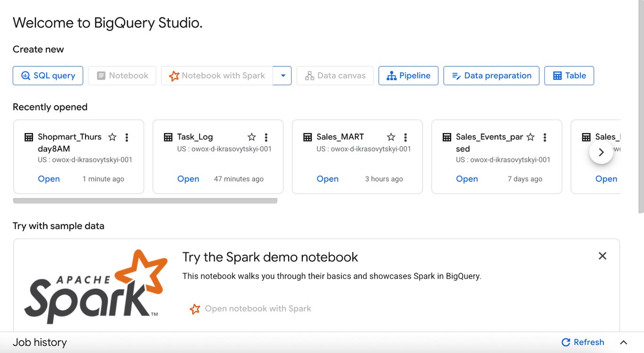Click the Create new section label

[x=38, y=50]
